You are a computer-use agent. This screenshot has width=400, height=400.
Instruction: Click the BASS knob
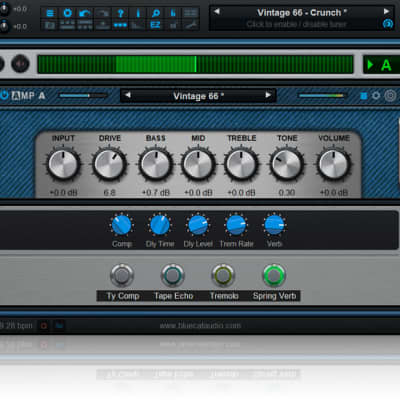[156, 164]
